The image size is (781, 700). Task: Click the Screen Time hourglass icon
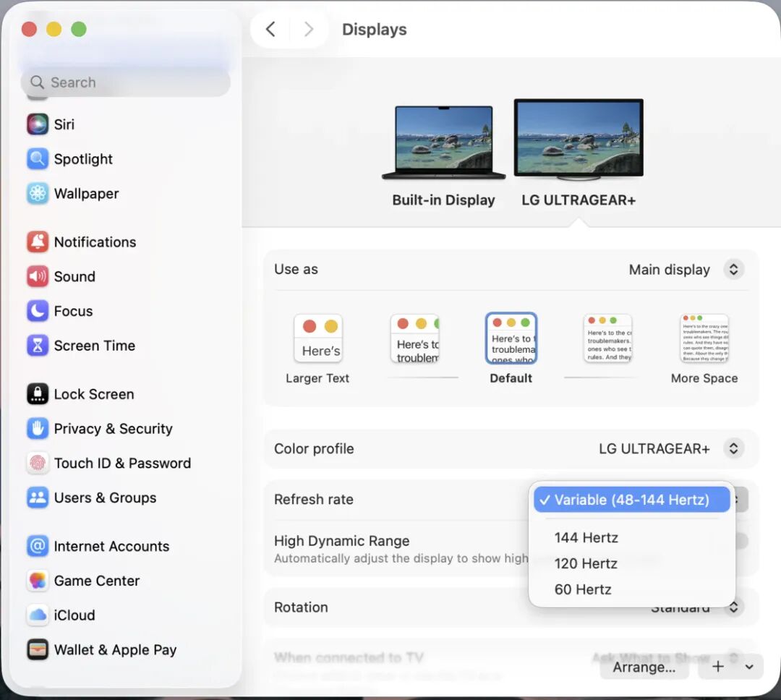pos(38,345)
